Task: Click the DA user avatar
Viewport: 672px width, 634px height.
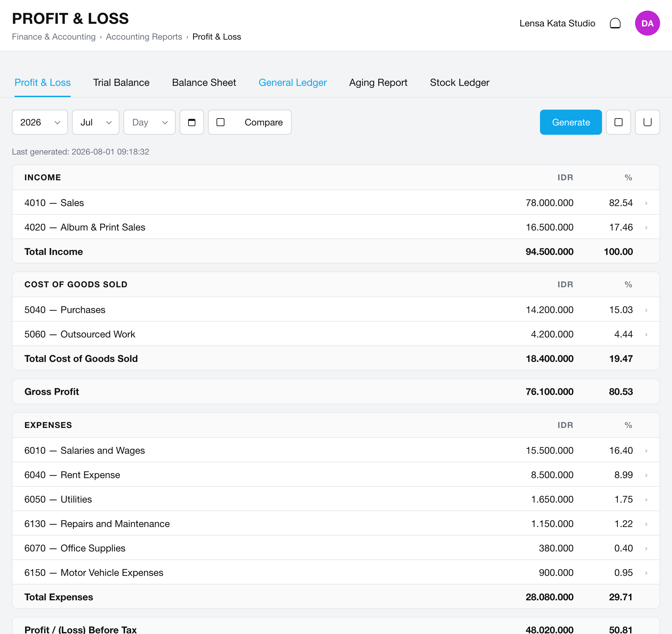Action: point(647,23)
